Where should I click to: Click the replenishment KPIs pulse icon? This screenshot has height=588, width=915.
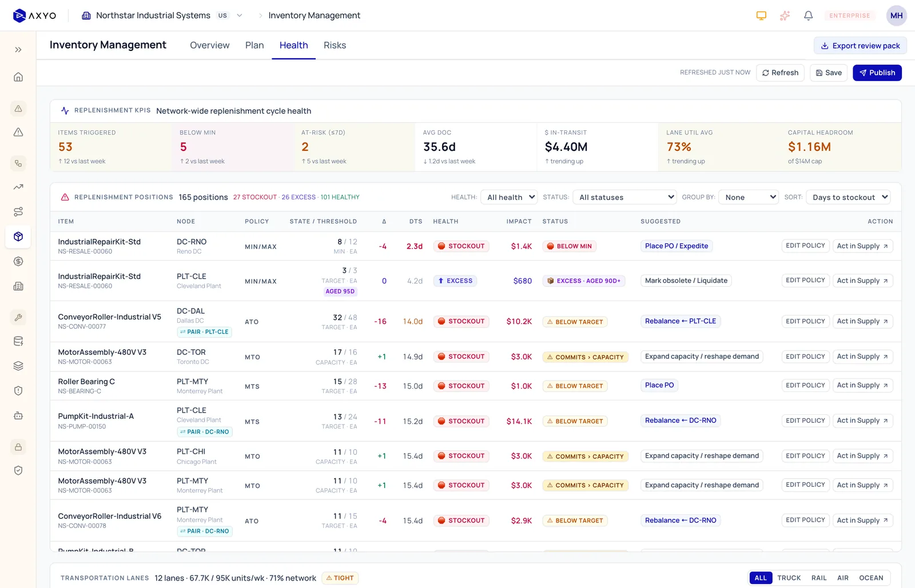65,111
